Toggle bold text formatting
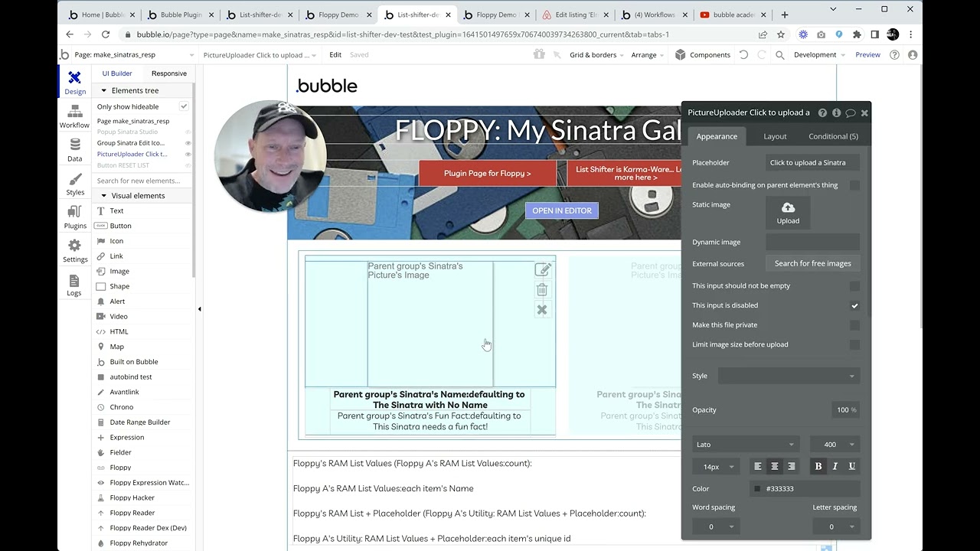Image resolution: width=980 pixels, height=551 pixels. pyautogui.click(x=818, y=466)
